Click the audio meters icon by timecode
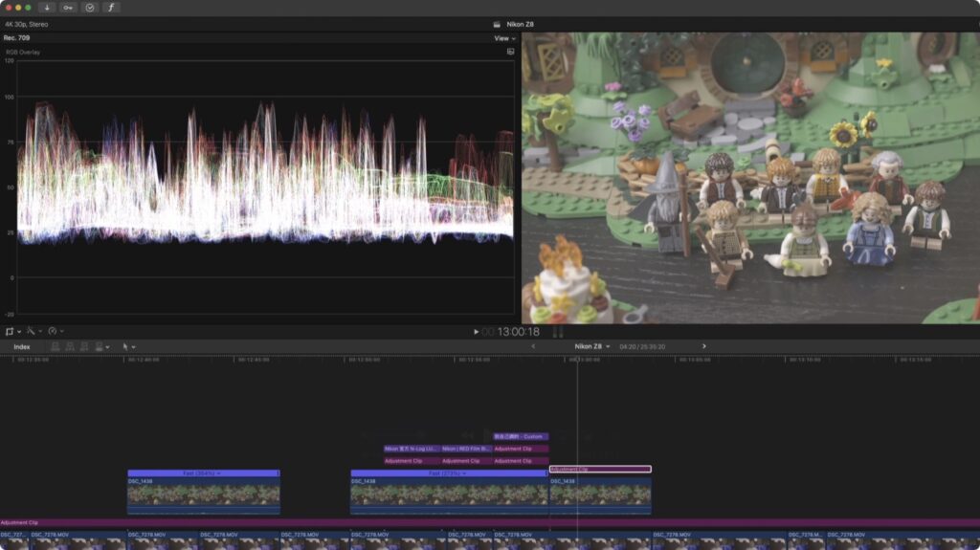Viewport: 980px width, 550px height. click(x=558, y=332)
